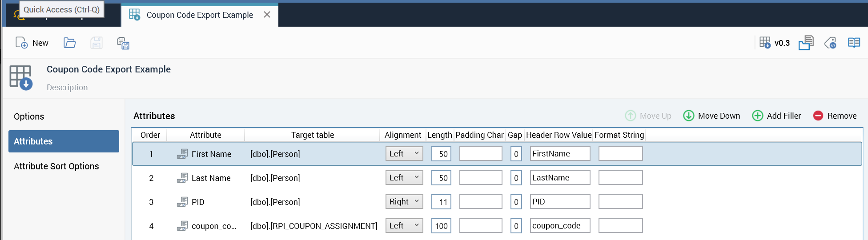Open file using the folder icon
The height and width of the screenshot is (240, 868).
[x=70, y=43]
